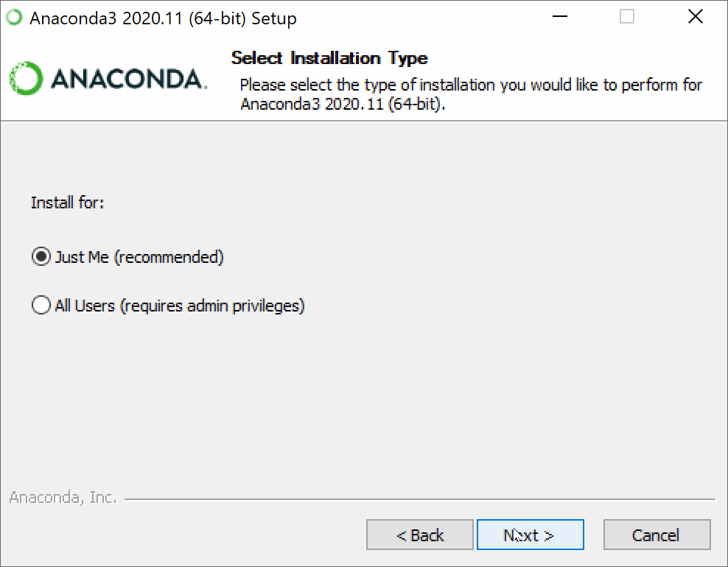The image size is (728, 567).
Task: Click the "Select Installation Type" heading
Action: point(329,58)
